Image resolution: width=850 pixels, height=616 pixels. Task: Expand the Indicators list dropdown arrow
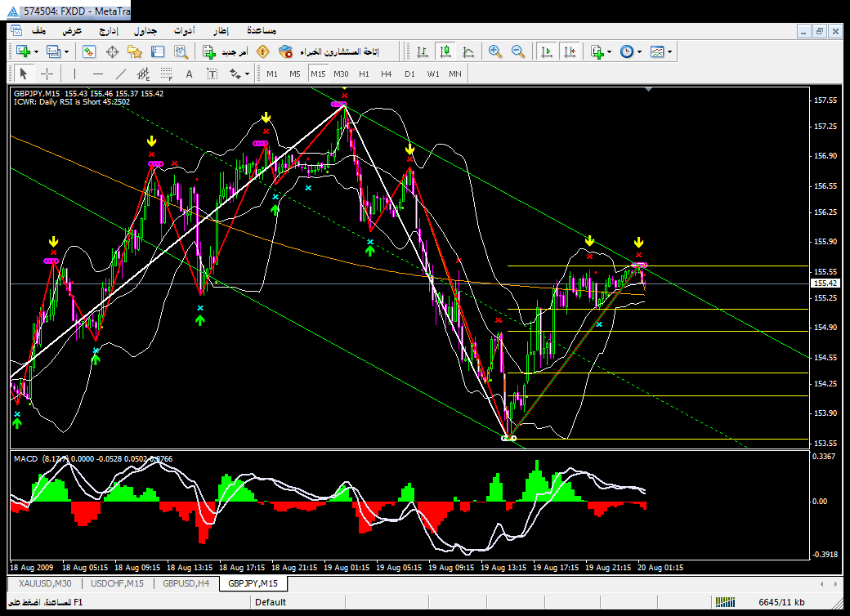(x=609, y=51)
